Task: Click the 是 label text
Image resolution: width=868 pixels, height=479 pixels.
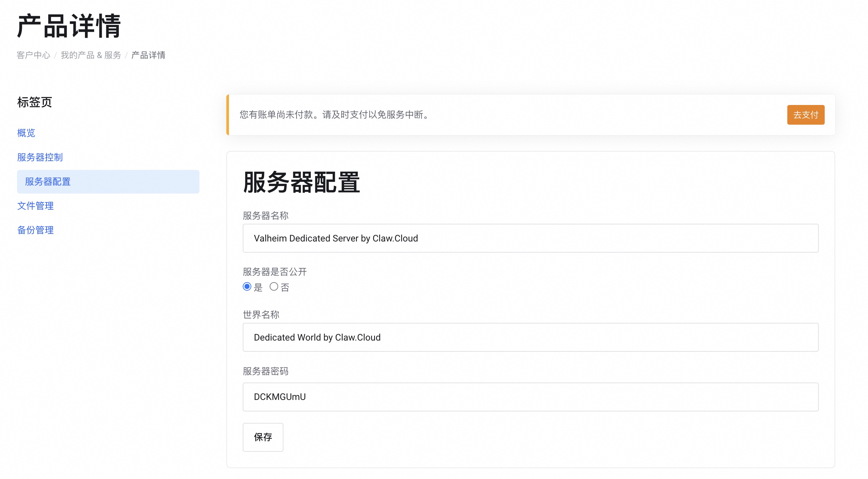Action: click(x=258, y=287)
